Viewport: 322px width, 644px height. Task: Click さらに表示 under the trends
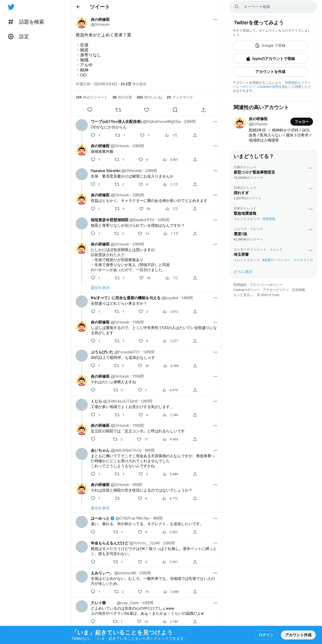[x=243, y=272]
